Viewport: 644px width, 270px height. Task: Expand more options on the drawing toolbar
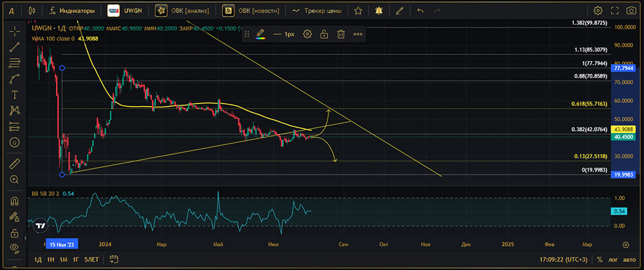358,34
